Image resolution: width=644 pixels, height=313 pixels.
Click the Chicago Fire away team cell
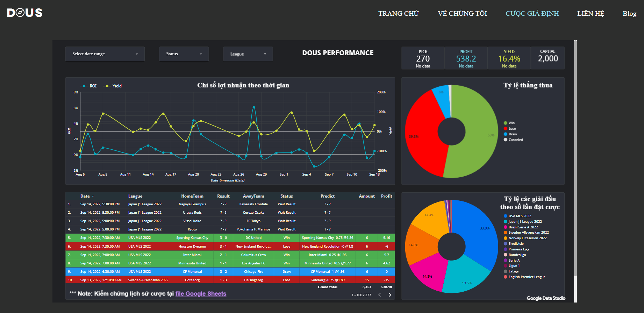pos(253,272)
